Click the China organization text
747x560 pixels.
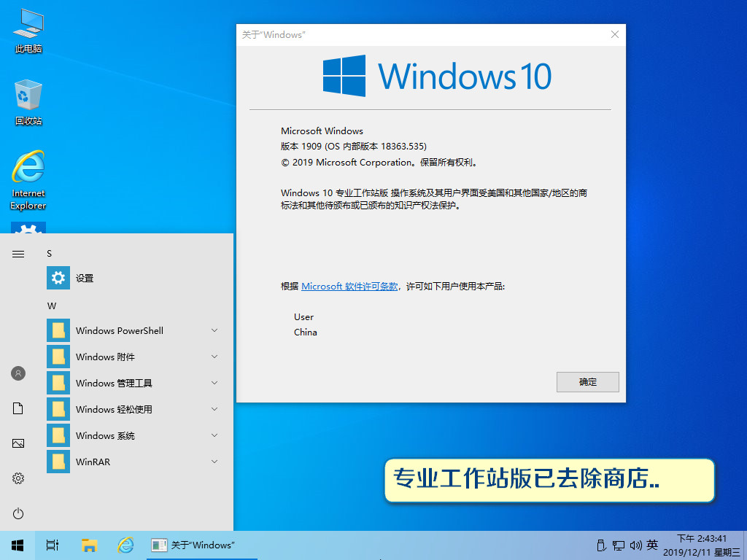point(306,332)
